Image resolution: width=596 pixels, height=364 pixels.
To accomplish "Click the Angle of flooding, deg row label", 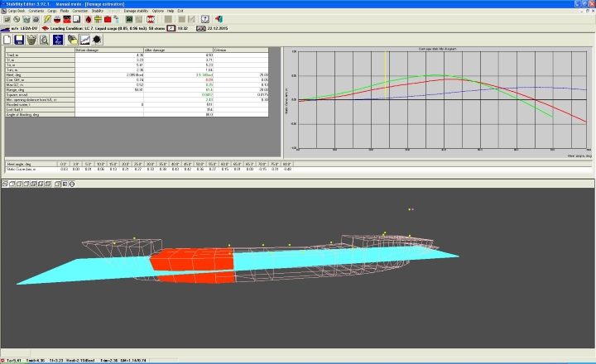I will (40, 114).
